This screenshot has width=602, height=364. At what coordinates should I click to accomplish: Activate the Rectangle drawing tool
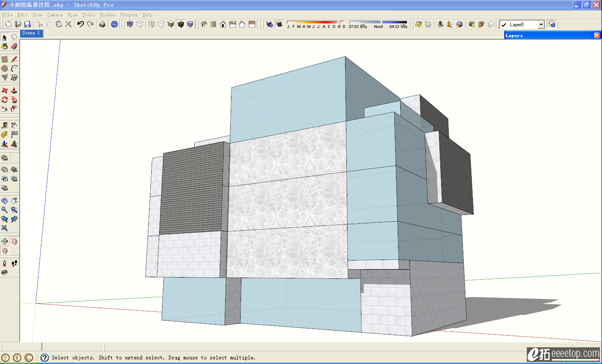5,59
